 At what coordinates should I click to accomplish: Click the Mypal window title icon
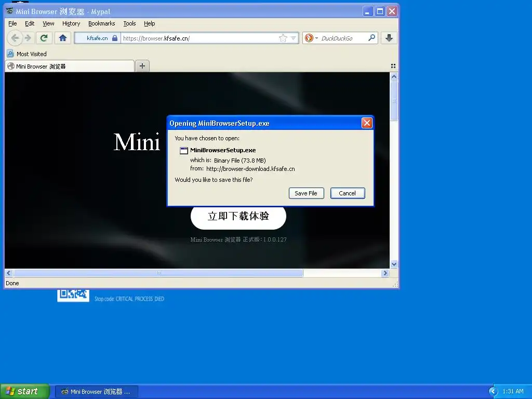point(9,11)
